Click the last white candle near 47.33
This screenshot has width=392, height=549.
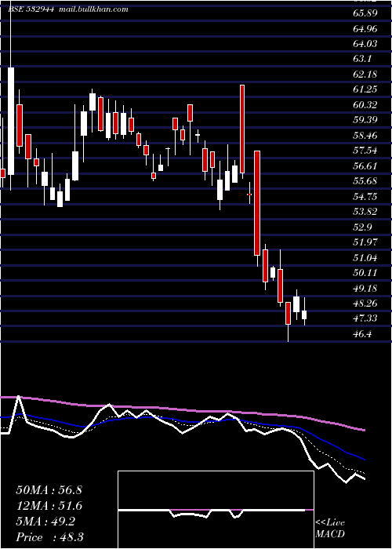point(304,314)
